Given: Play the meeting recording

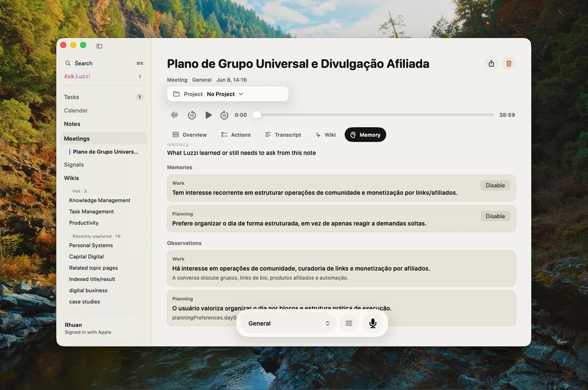Looking at the screenshot, I should 208,115.
